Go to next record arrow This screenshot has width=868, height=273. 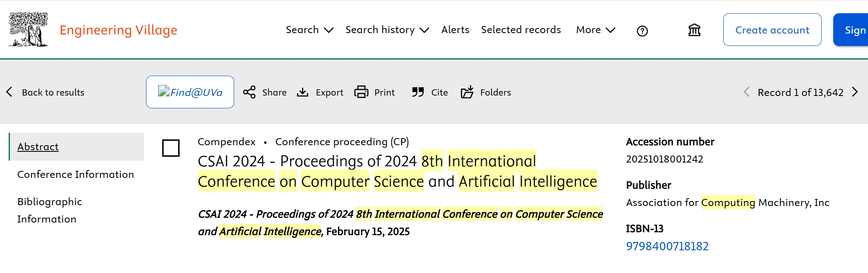[x=855, y=92]
